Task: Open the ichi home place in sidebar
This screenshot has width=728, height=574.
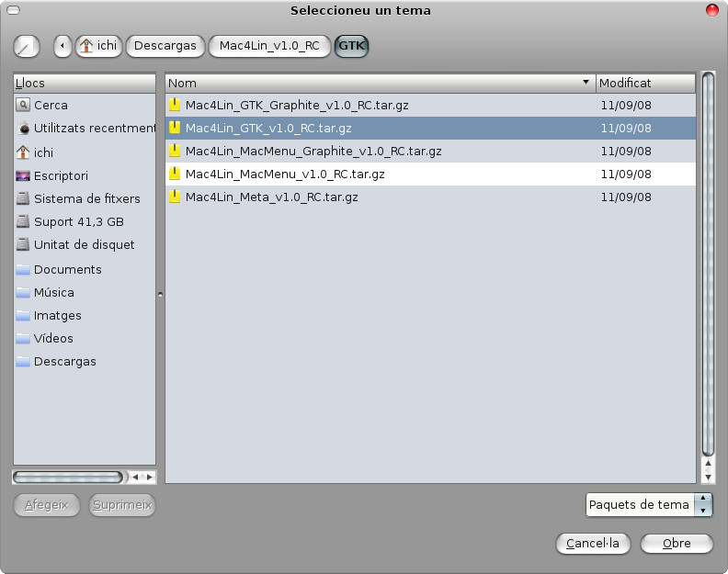Action: coord(85,152)
